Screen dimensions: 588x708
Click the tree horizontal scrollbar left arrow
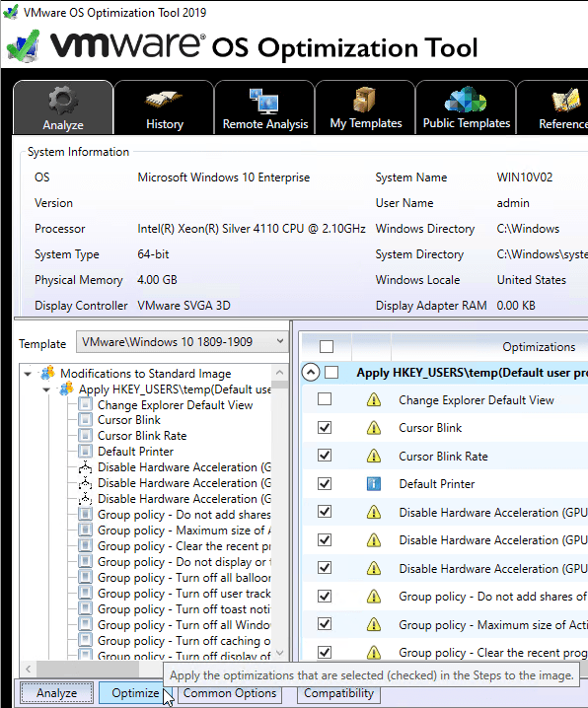pos(28,669)
